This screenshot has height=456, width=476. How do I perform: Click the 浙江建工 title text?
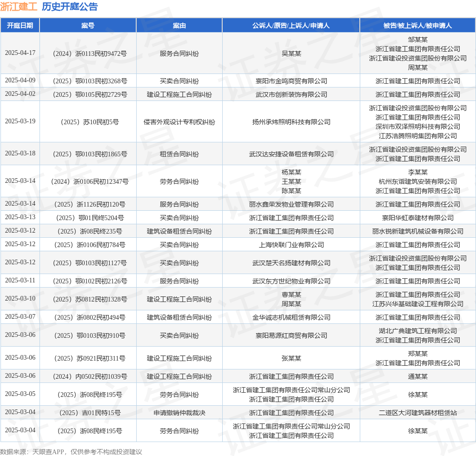coord(19,7)
